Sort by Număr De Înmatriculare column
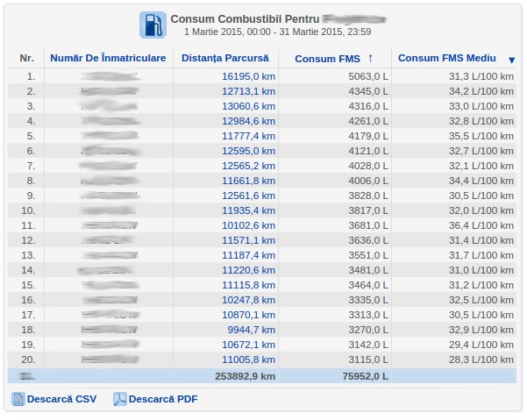 [108, 58]
